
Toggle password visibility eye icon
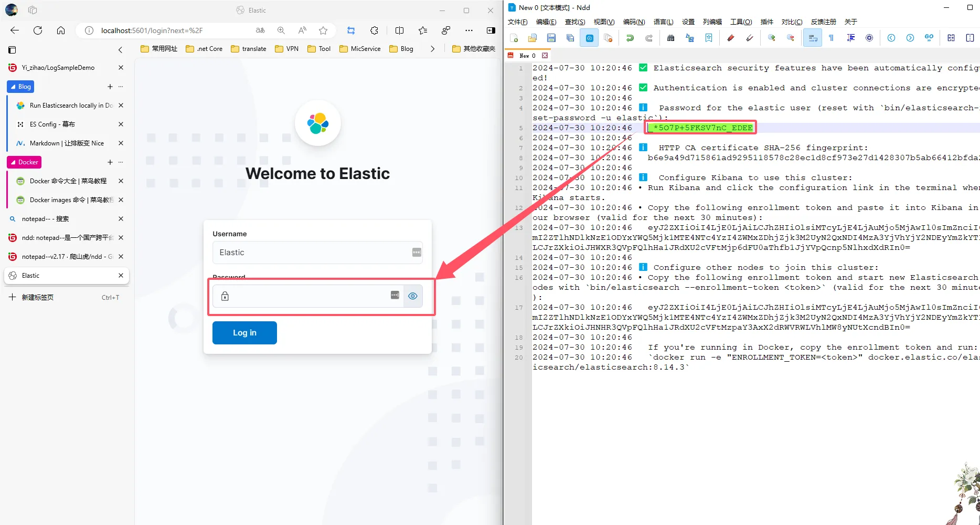(413, 296)
